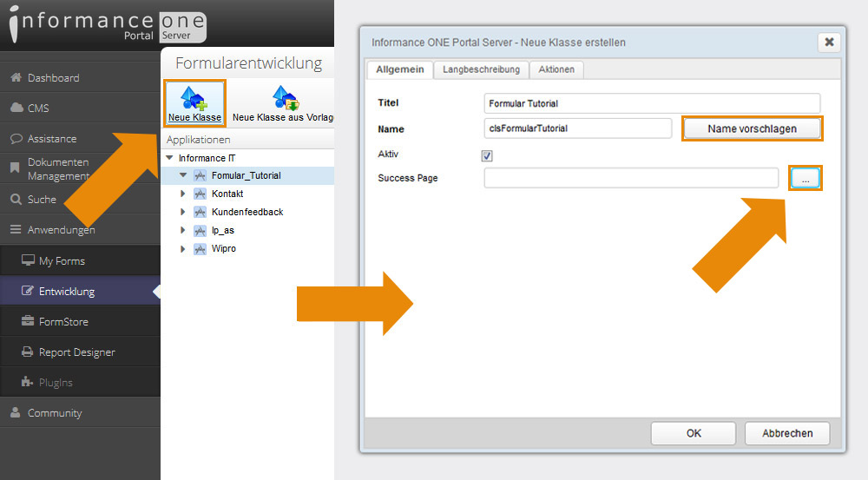
Task: Switch to the Langbeschreibung tab
Action: (481, 69)
